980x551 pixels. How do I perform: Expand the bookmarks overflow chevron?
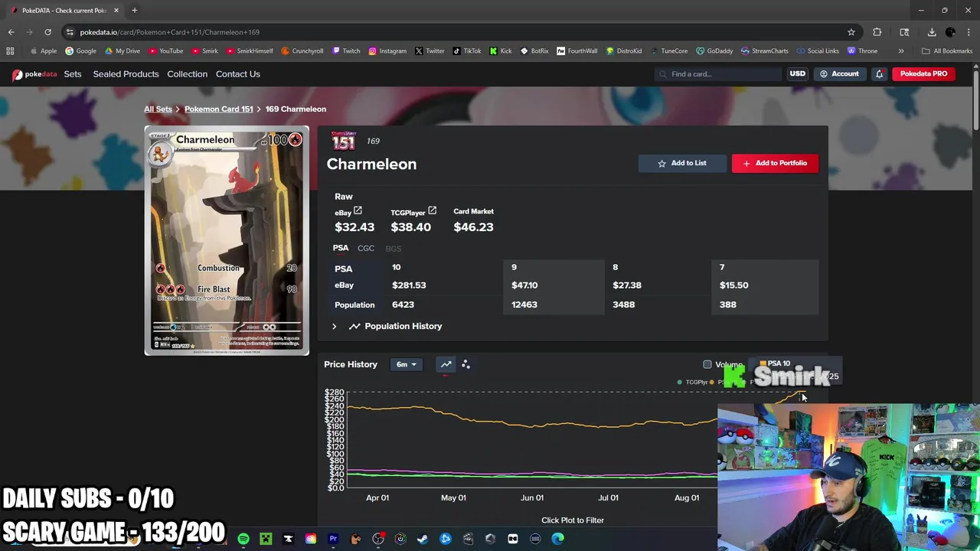pyautogui.click(x=901, y=51)
